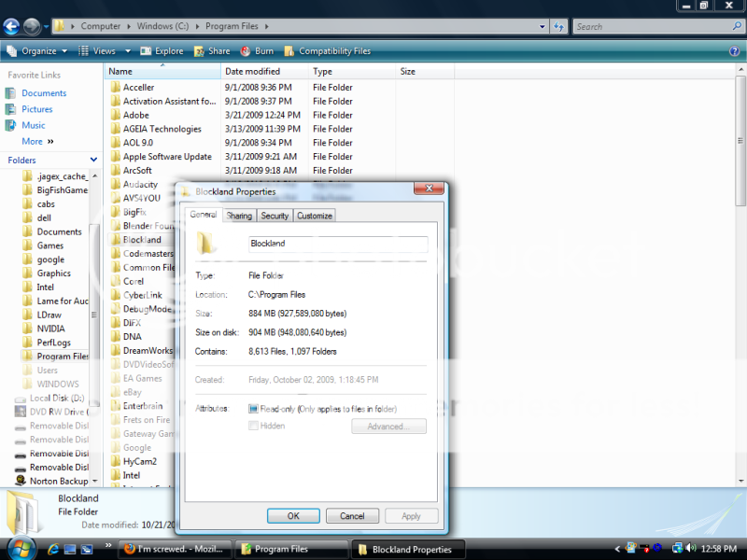The width and height of the screenshot is (747, 560).
Task: Sort by Date modified column header
Action: pos(264,72)
